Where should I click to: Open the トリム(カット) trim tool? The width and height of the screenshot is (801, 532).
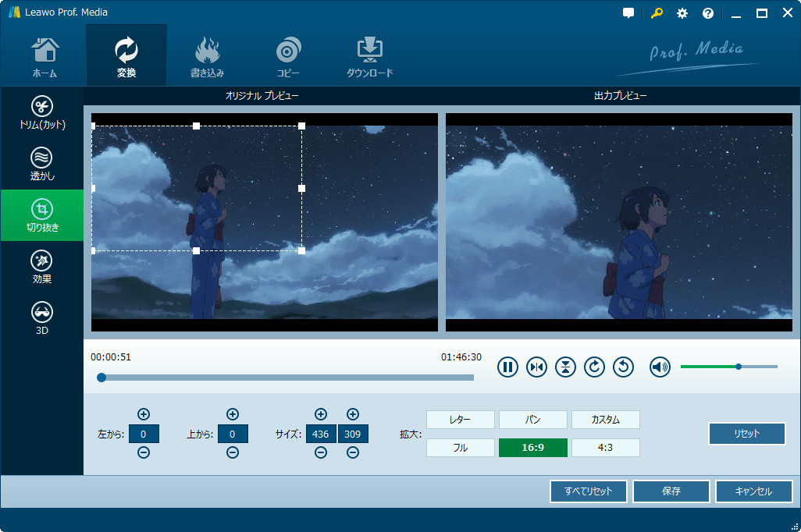42,112
